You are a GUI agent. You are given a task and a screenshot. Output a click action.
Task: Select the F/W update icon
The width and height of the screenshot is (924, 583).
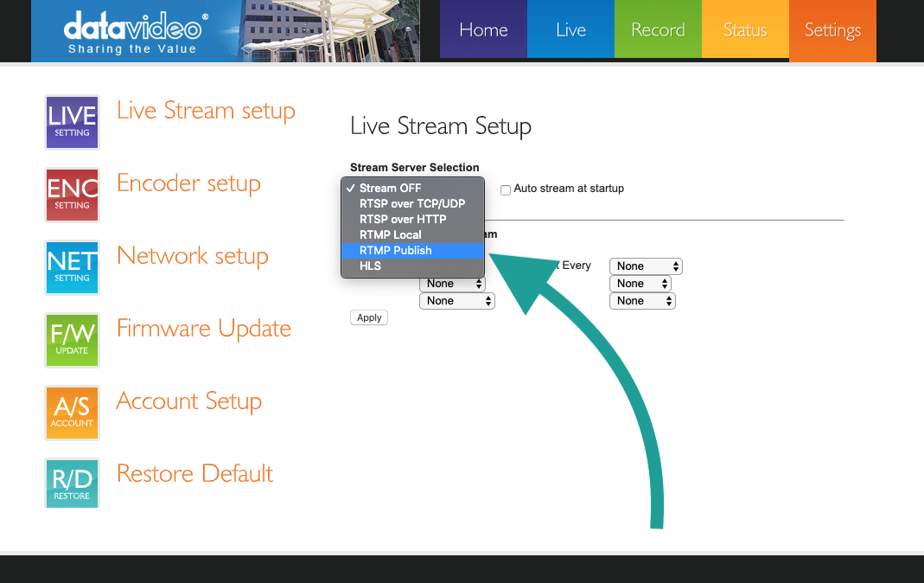[72, 340]
